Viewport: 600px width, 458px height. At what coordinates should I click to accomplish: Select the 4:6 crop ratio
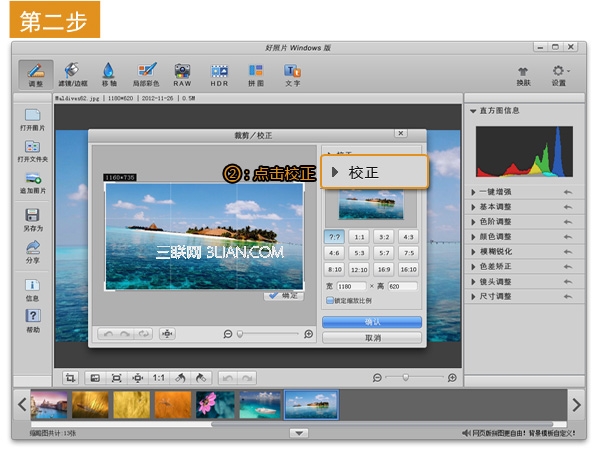(x=334, y=253)
